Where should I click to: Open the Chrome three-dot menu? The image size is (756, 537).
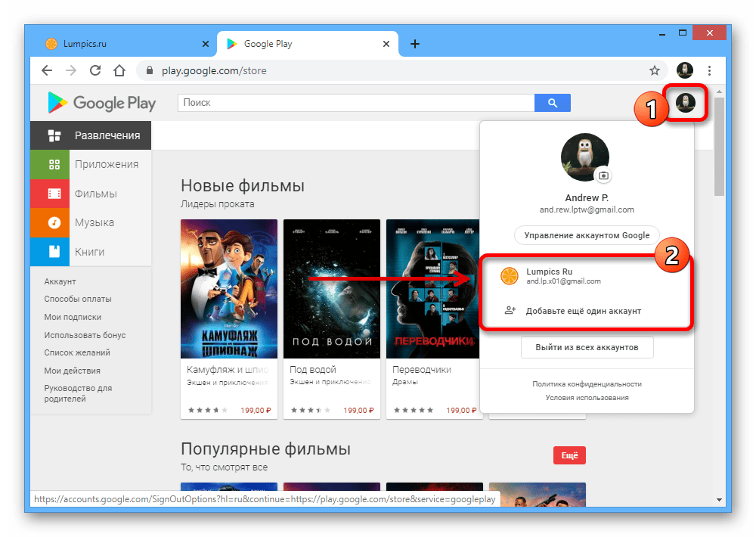(709, 71)
